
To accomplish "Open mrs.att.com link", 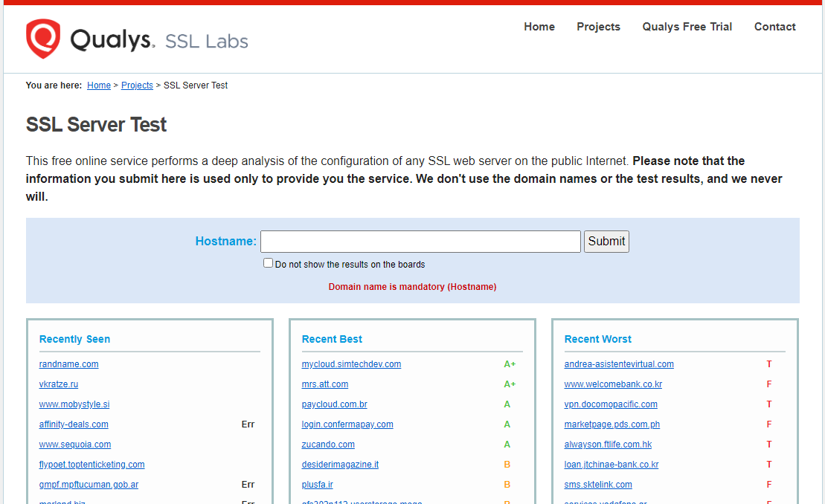I will tap(324, 384).
